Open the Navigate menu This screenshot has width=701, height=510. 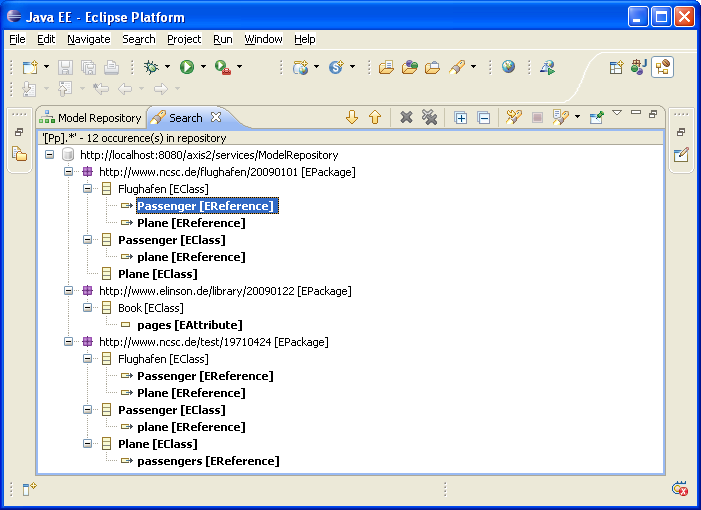pos(89,39)
